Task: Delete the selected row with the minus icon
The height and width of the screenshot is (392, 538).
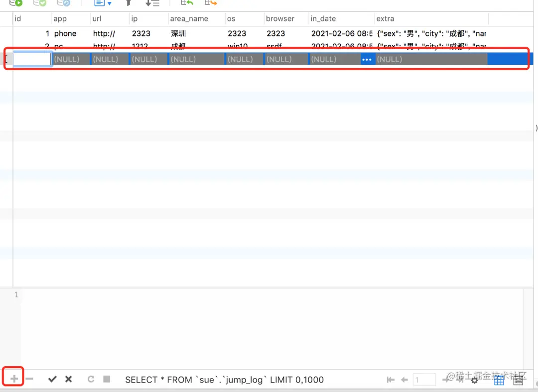Action: 29,379
